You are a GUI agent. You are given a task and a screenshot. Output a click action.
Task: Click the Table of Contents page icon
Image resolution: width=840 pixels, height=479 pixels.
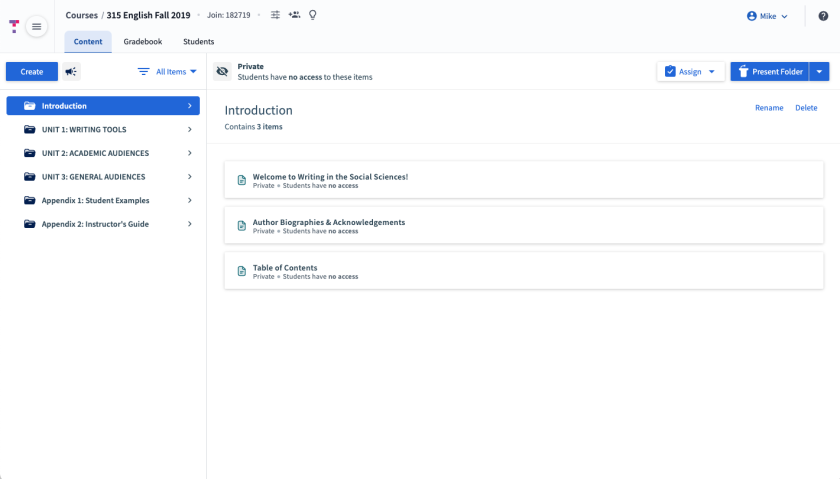(x=241, y=271)
